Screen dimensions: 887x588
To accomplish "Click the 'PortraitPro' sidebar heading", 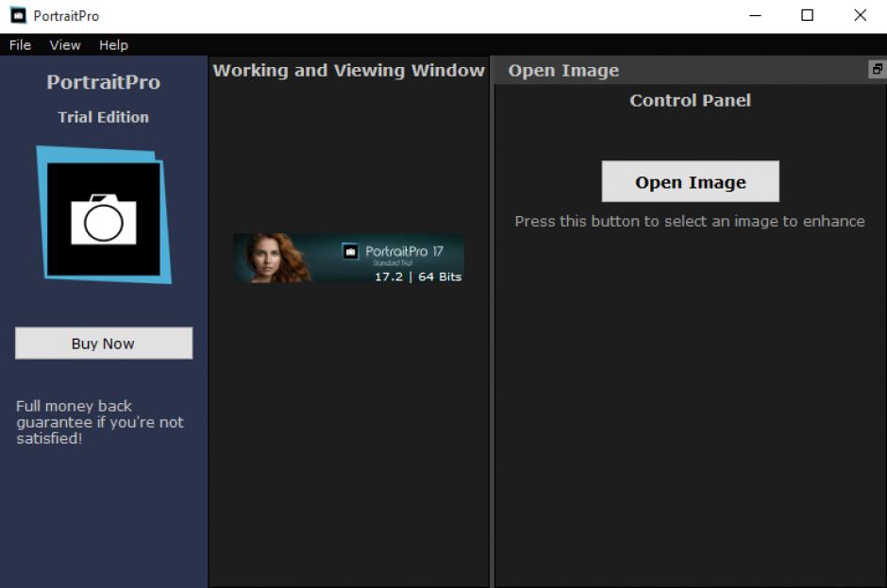I will pyautogui.click(x=104, y=82).
